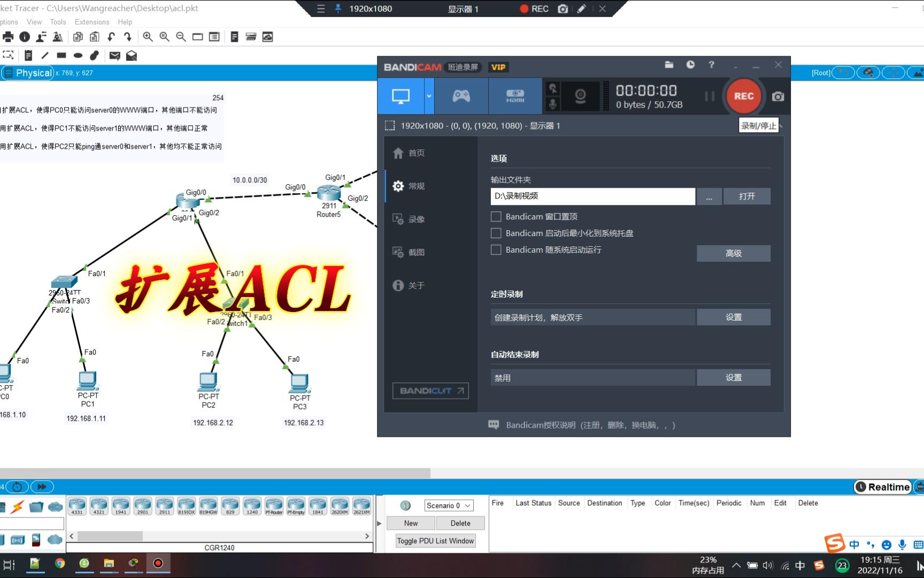Image resolution: width=924 pixels, height=578 pixels.
Task: Click the Print icon in Packet Tracer toolbar
Action: (8, 37)
